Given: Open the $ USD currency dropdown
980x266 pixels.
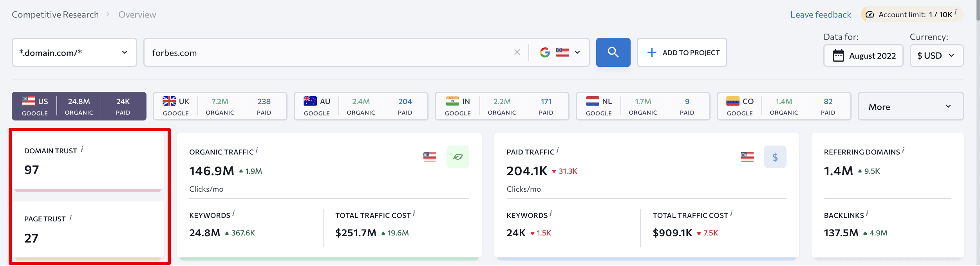Looking at the screenshot, I should point(937,56).
